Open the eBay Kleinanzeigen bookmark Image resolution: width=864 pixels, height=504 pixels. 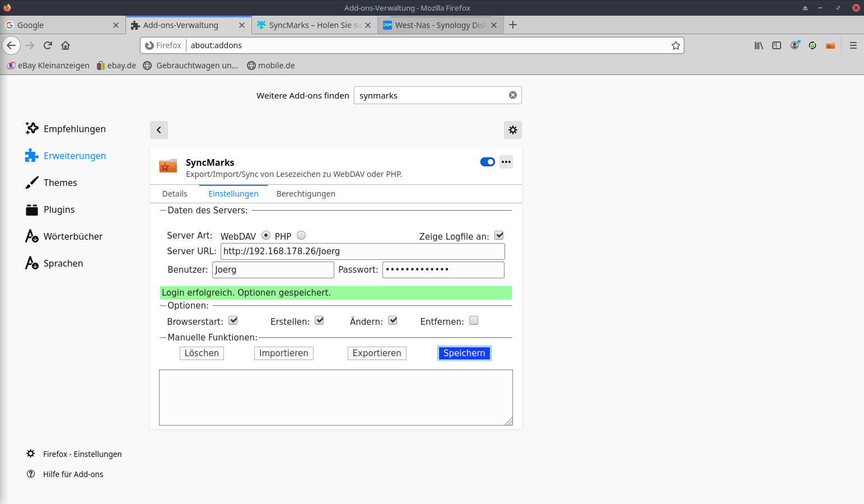pyautogui.click(x=48, y=66)
